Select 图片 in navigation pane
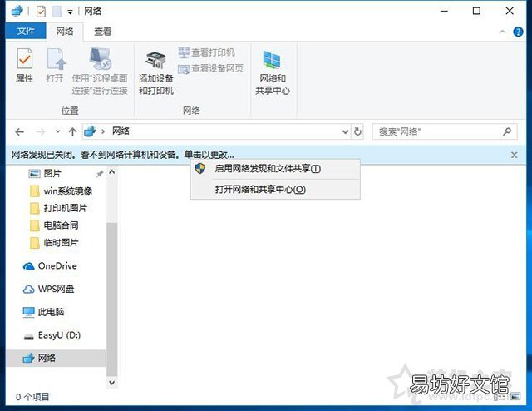This screenshot has height=411, width=532. (52, 174)
